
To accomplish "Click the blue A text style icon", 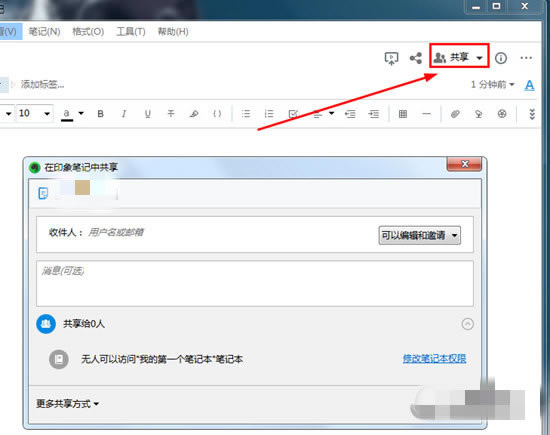I will click(x=529, y=85).
